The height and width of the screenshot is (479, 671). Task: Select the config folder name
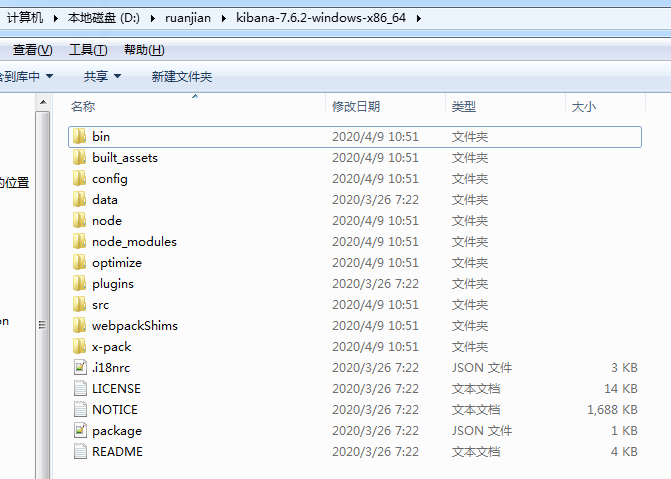pos(110,179)
